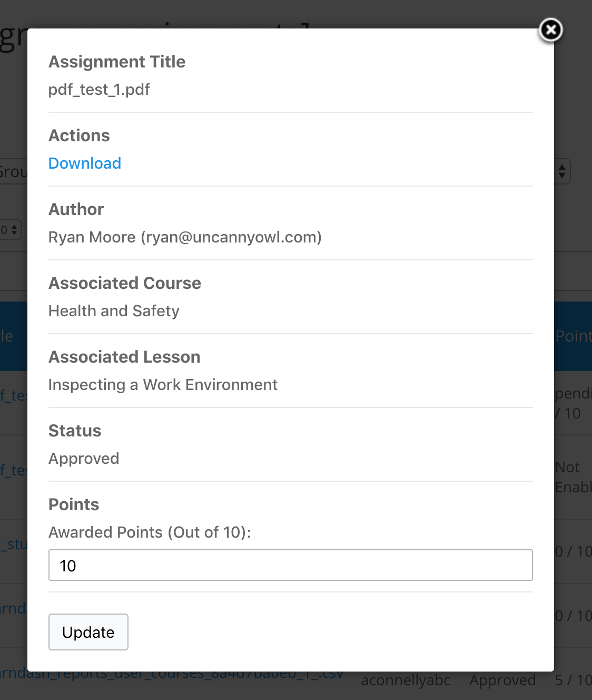Click the Associated Course heading
Viewport: 592px width, 700px height.
point(125,283)
